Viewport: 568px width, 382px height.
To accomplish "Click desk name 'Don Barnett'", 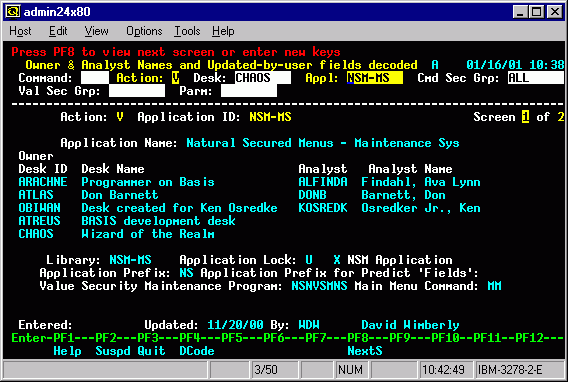I will [x=120, y=195].
